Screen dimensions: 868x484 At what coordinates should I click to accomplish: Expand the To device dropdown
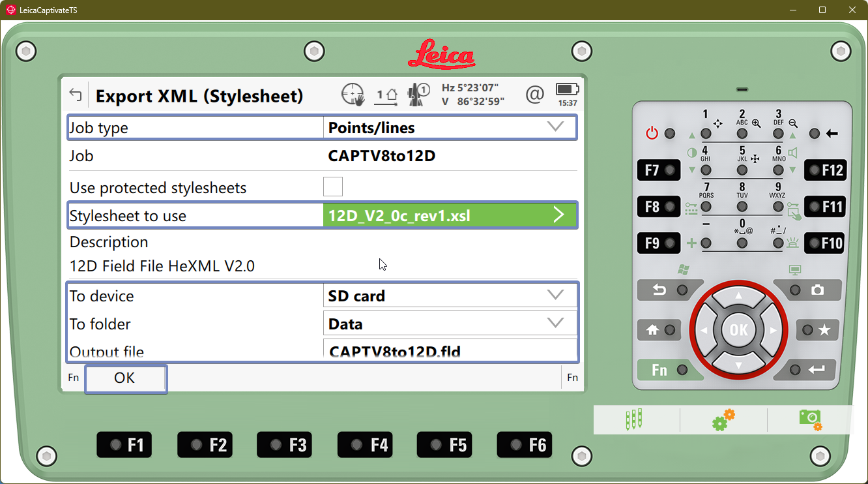coord(450,295)
